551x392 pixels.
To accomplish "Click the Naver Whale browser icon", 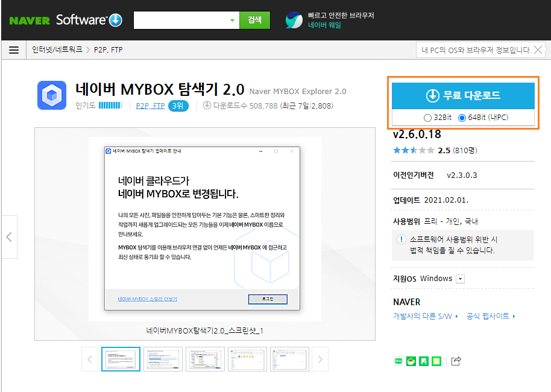I will tap(294, 20).
